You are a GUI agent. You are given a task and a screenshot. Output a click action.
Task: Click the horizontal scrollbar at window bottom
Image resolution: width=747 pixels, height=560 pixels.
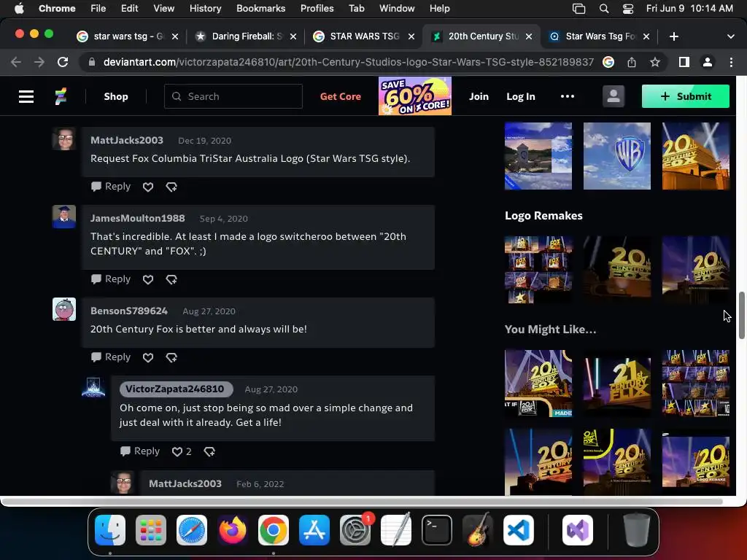tap(362, 501)
